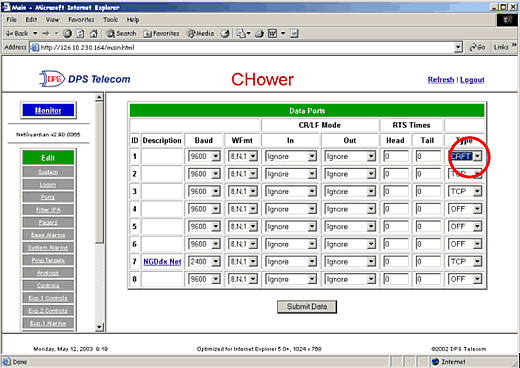This screenshot has width=520, height=368.
Task: Open the CR/LF In dropdown for port 3
Action: pos(312,191)
